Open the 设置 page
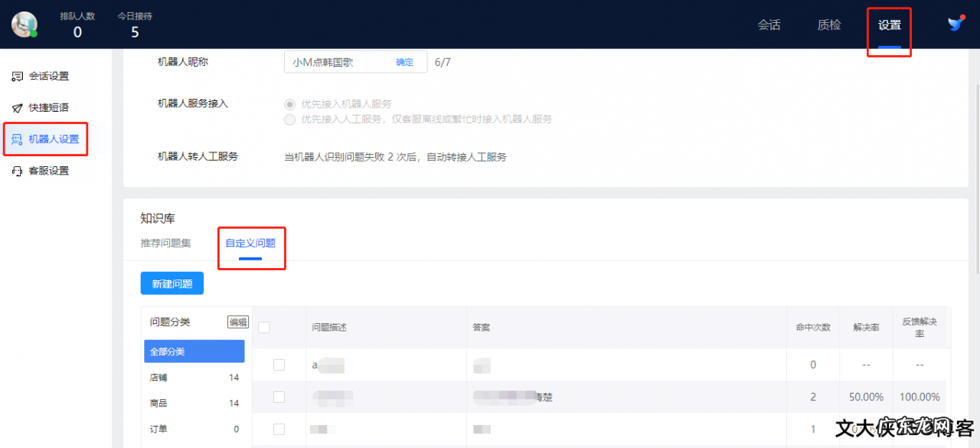Screen dimensions: 980x448 point(889,25)
